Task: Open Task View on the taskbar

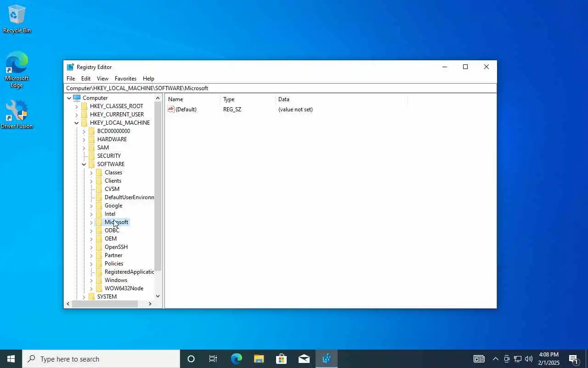Action: (213, 359)
